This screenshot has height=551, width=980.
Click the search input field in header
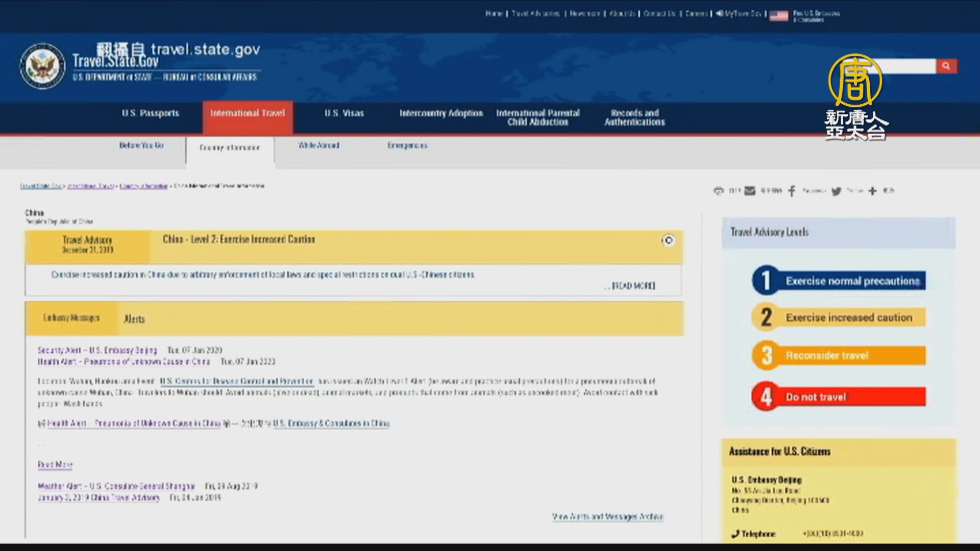pos(909,66)
